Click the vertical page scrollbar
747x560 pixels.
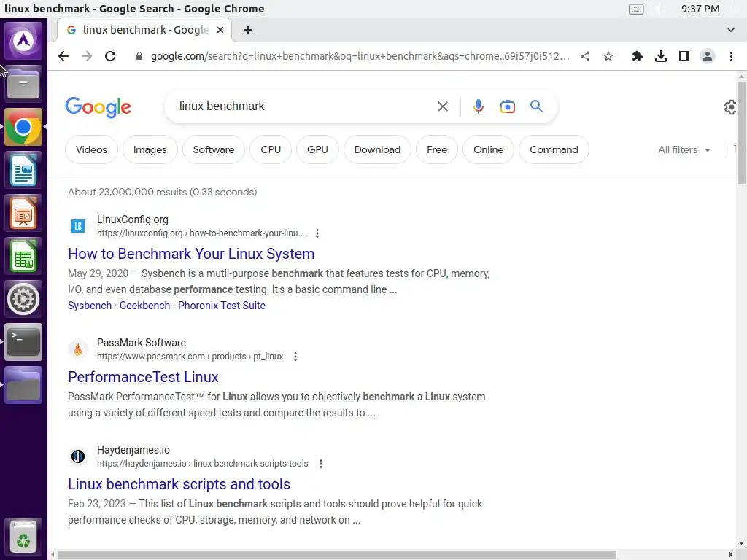(x=741, y=133)
